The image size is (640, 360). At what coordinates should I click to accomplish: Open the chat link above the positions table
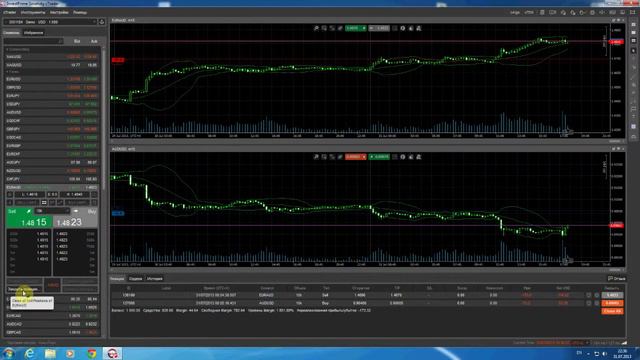pos(617,279)
